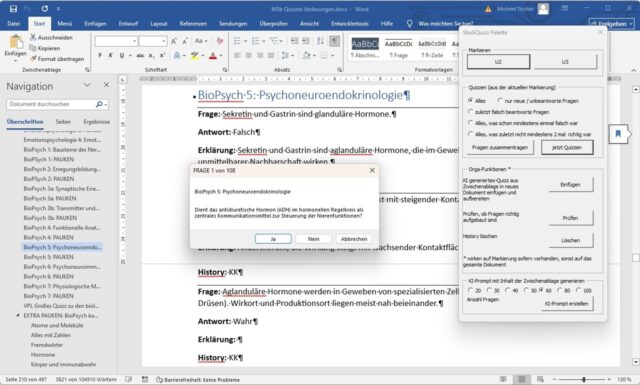Copy selection with Kopieren icon
Viewport: 640px width, 385px height.
[x=33, y=48]
